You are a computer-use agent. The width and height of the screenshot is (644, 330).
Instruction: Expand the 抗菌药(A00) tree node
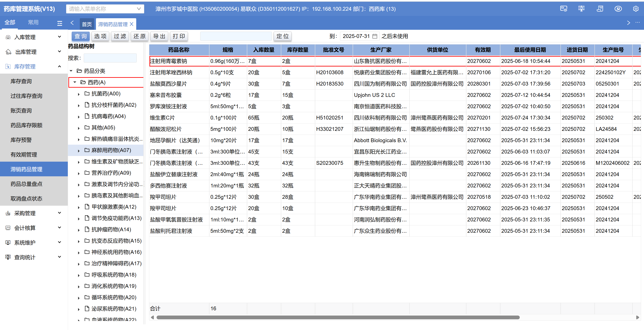pyautogui.click(x=79, y=94)
